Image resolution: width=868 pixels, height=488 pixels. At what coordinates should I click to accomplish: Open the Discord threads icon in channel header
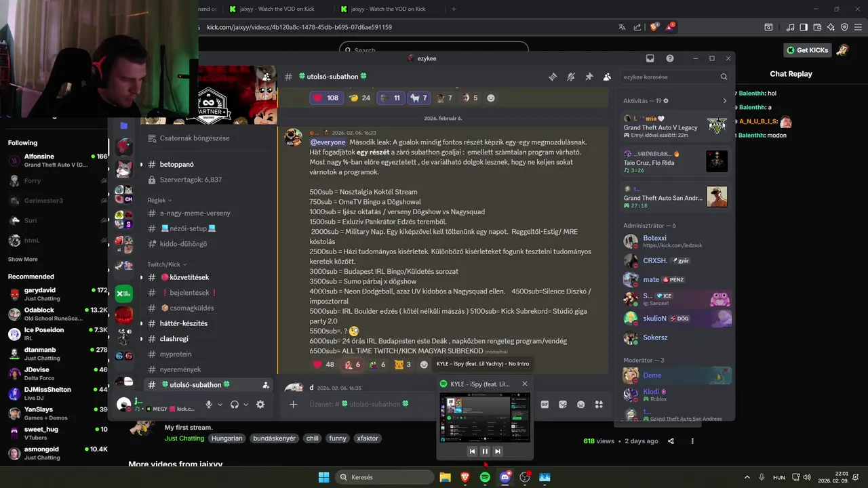coord(553,77)
